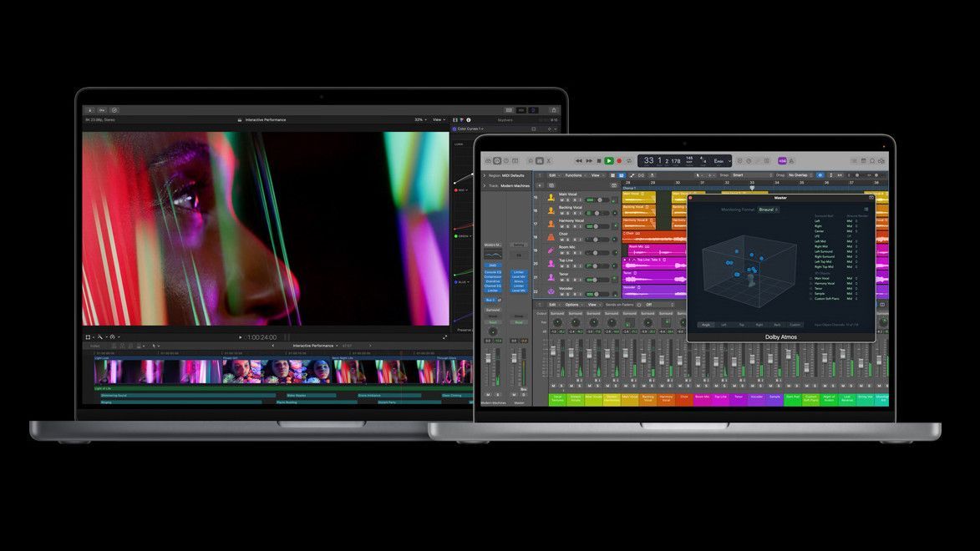Open the viewer View dropdown in Final Cut
980x551 pixels.
click(x=439, y=119)
